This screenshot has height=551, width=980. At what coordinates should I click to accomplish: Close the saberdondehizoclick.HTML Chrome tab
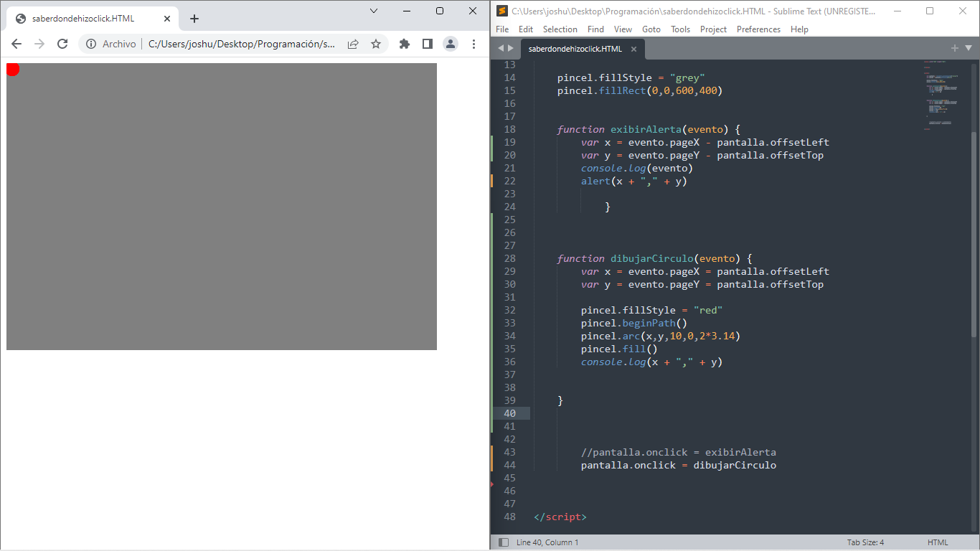pos(167,19)
